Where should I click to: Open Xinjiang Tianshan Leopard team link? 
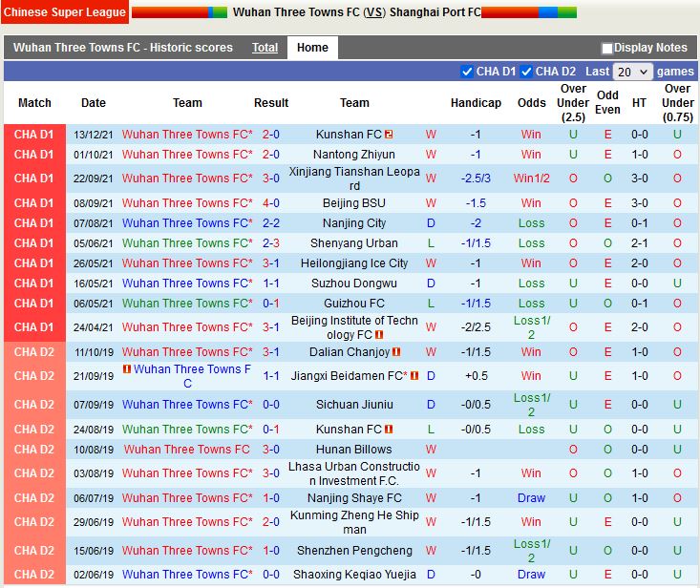(354, 178)
